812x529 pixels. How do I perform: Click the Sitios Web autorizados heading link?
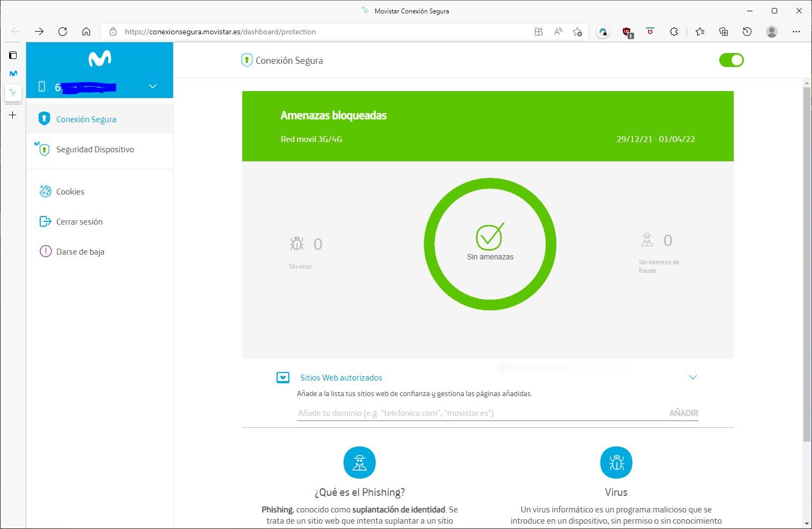[341, 378]
